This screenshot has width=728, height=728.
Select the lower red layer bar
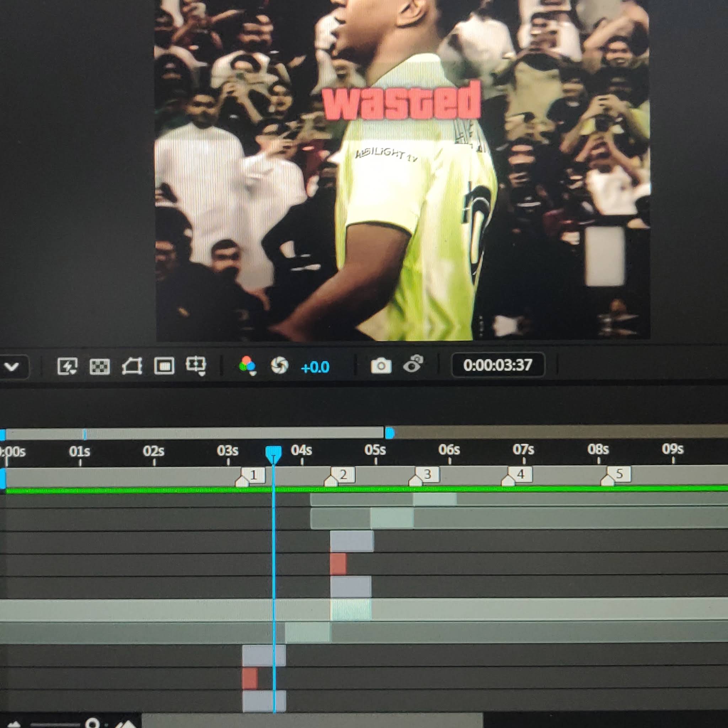coord(250,678)
